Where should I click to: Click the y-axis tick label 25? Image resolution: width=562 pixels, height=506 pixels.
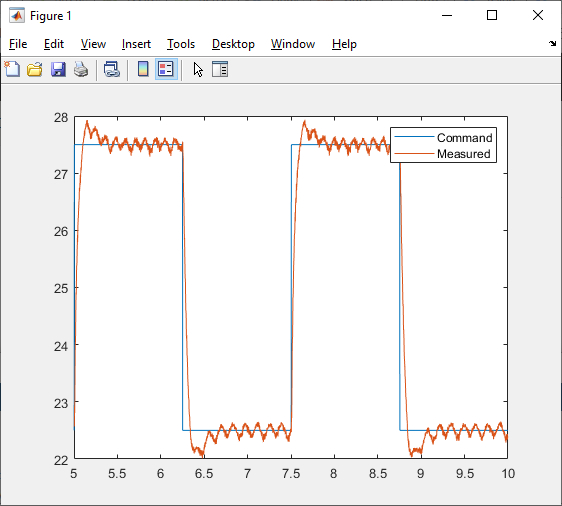pos(61,288)
